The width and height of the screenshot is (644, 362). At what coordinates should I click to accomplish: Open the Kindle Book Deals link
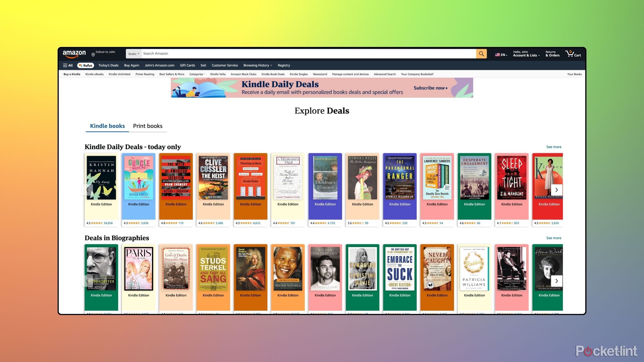click(x=273, y=74)
